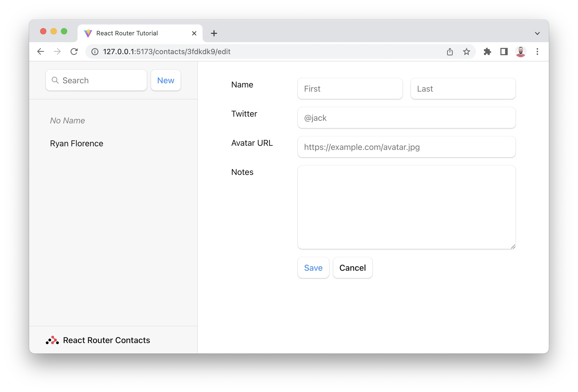This screenshot has width=578, height=392.
Task: Select the No Name contact
Action: (x=67, y=121)
